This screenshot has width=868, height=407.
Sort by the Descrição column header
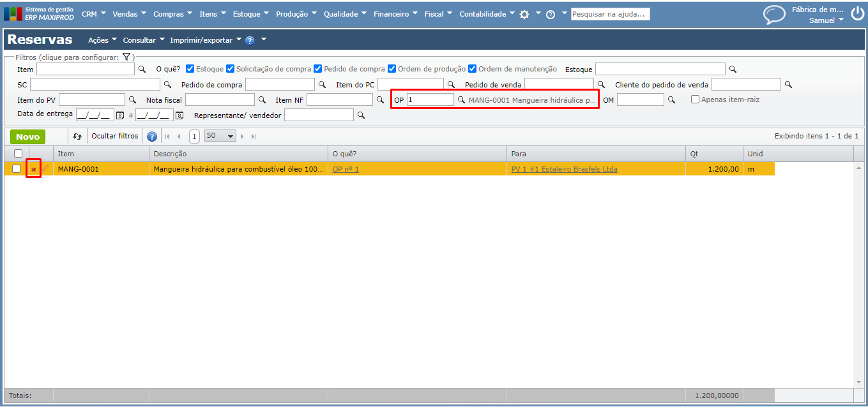pyautogui.click(x=239, y=154)
